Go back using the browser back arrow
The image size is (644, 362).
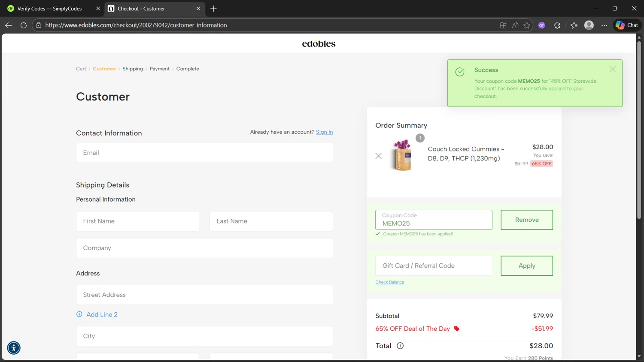[8, 25]
